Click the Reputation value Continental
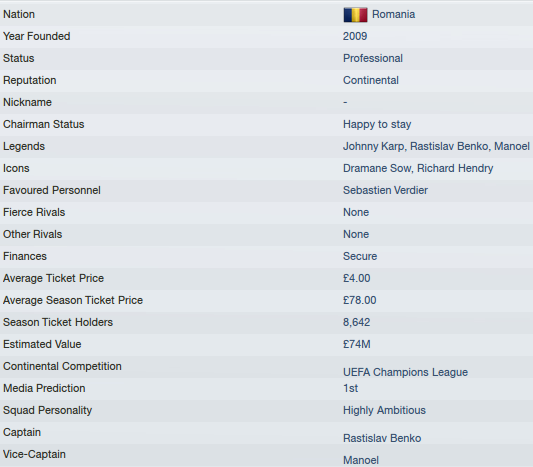 point(371,80)
